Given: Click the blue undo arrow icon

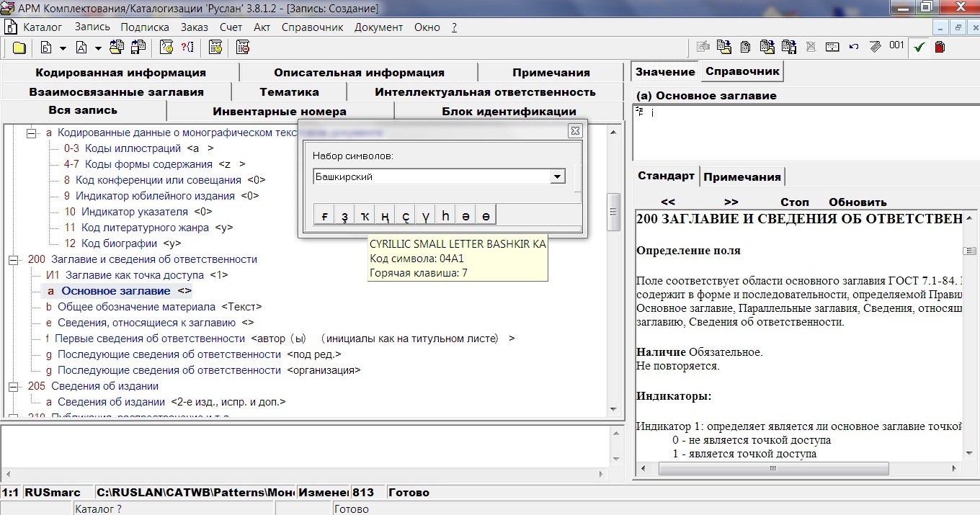Looking at the screenshot, I should click(x=854, y=48).
